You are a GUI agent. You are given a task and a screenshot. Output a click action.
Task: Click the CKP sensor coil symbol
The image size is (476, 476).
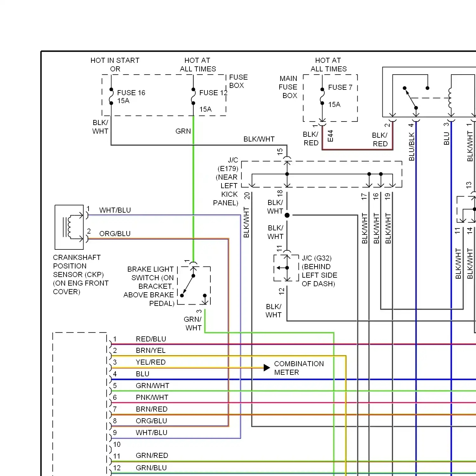click(x=69, y=227)
